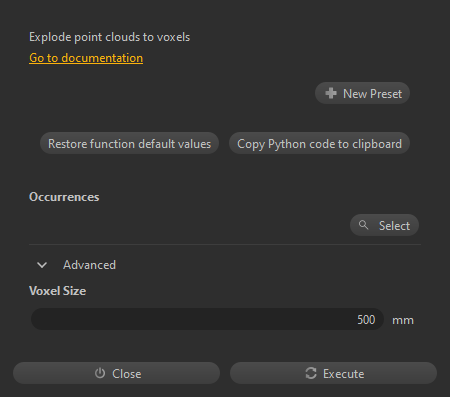Click the Voxel Size heading label

tap(57, 291)
